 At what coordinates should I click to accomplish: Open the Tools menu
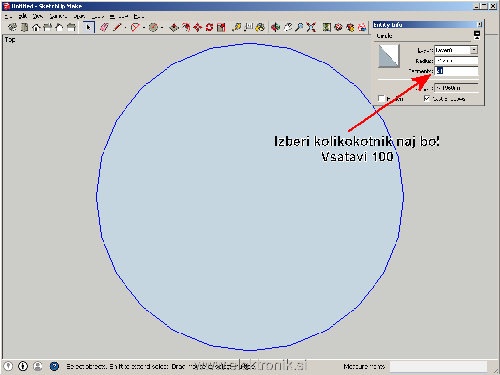(x=98, y=16)
